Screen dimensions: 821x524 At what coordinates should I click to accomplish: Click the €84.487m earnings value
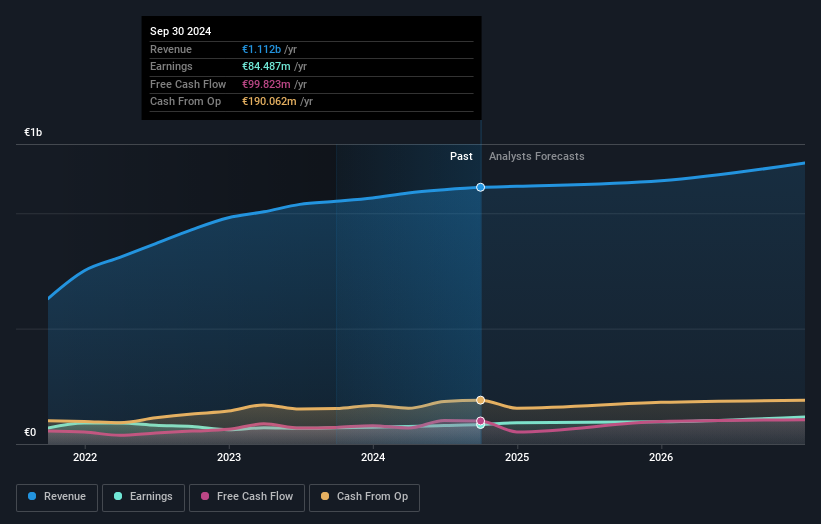266,66
